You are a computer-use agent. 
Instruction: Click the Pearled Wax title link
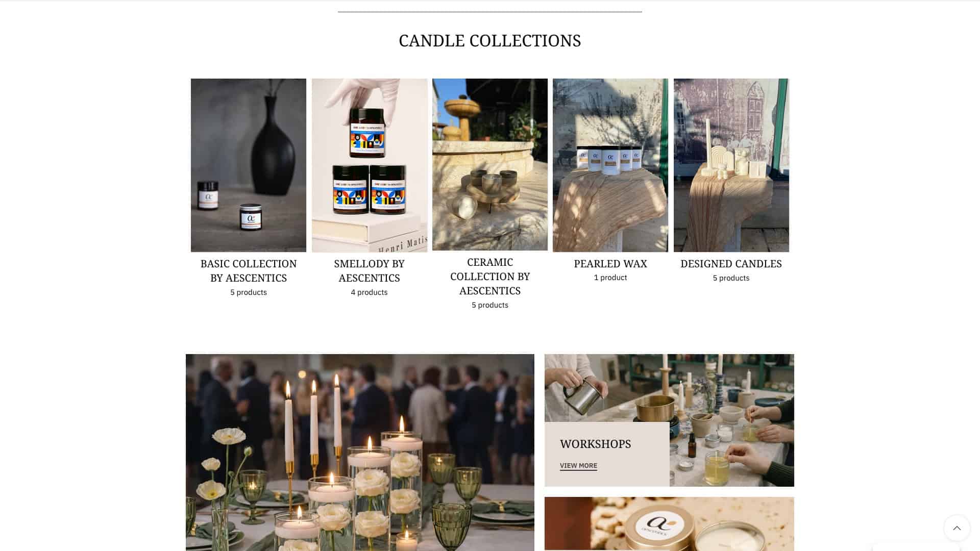(610, 264)
